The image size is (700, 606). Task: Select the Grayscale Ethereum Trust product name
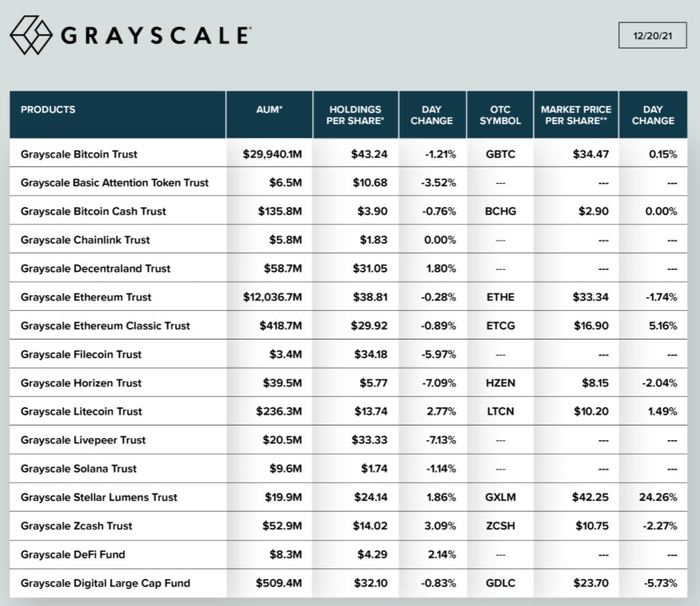(x=86, y=297)
